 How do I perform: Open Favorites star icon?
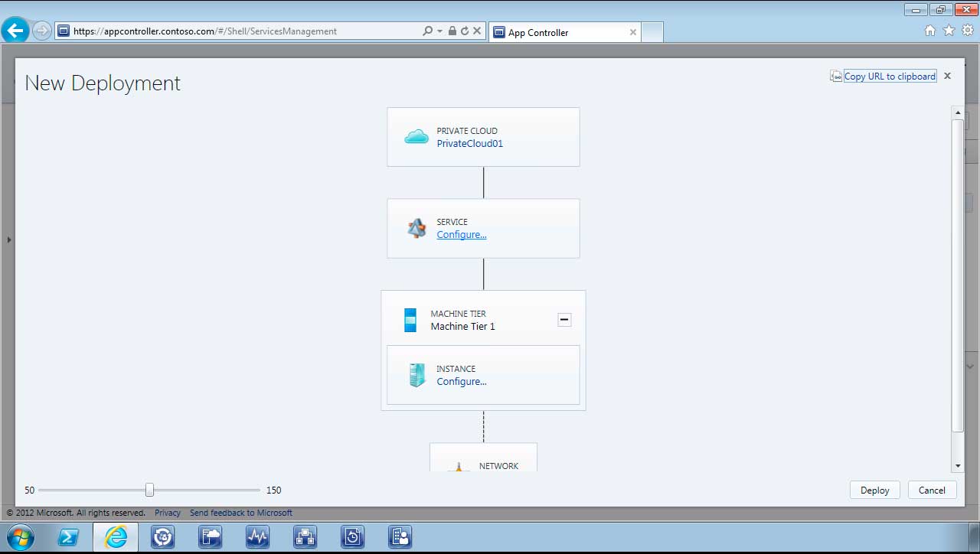[949, 31]
